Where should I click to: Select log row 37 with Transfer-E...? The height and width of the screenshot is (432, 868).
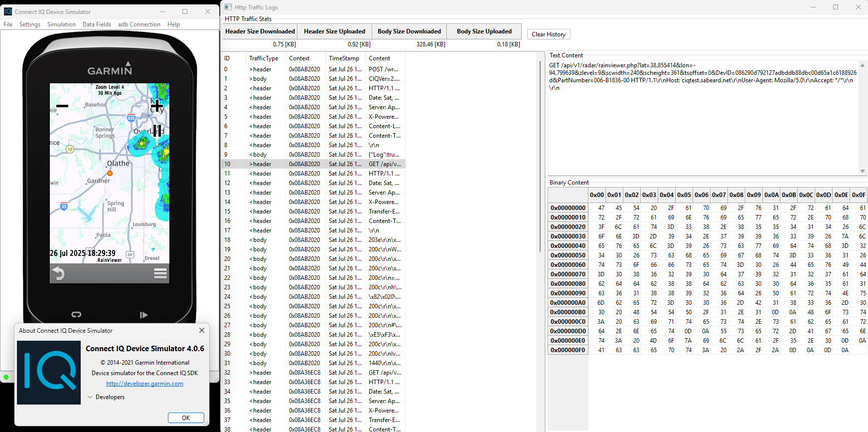tap(313, 420)
